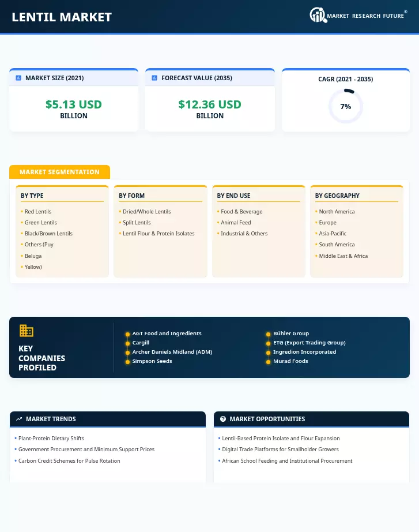The image size is (419, 532).
Task: Click Murad Foods company name
Action: (x=290, y=361)
